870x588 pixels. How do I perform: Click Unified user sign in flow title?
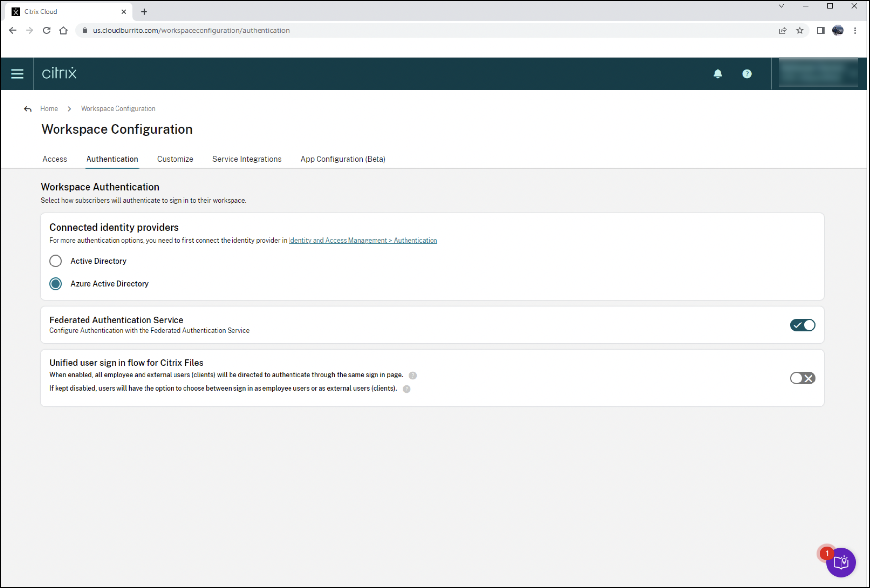[x=126, y=363]
